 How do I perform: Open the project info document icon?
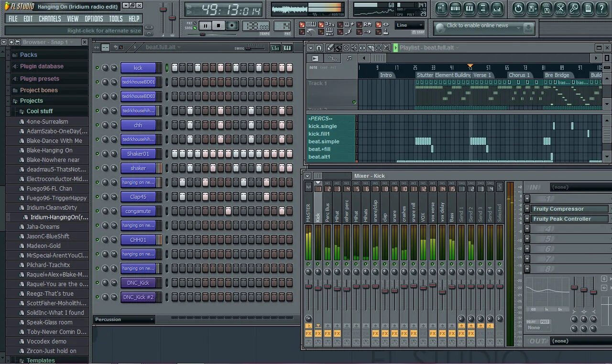588,8
